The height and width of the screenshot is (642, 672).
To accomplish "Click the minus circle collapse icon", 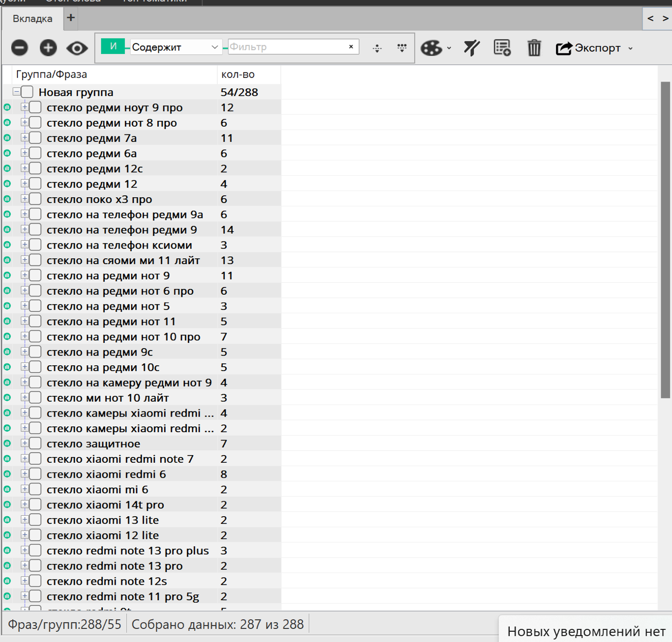I will tap(20, 48).
